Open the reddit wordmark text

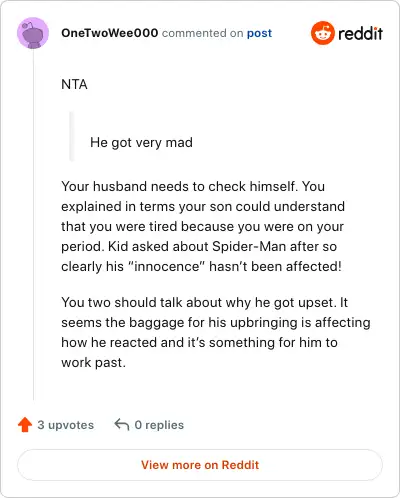(x=360, y=33)
